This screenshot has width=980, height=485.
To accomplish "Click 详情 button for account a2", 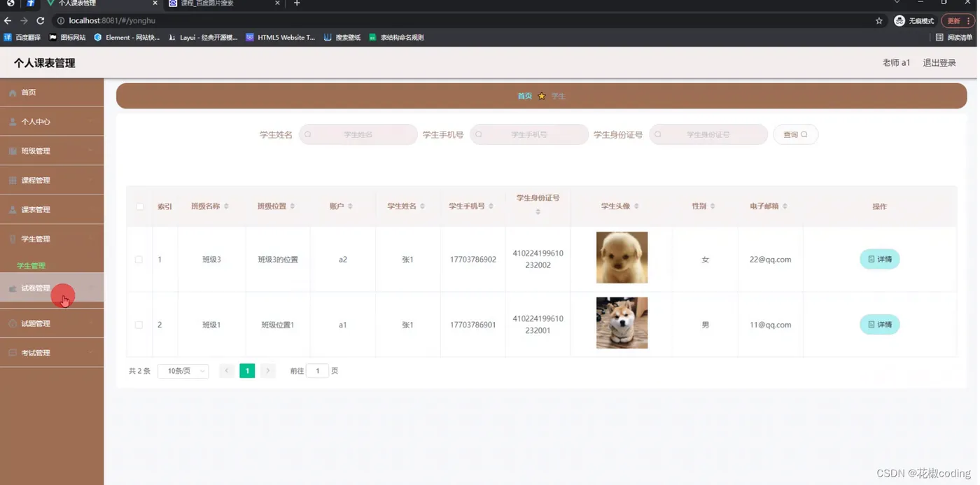I will coord(879,260).
